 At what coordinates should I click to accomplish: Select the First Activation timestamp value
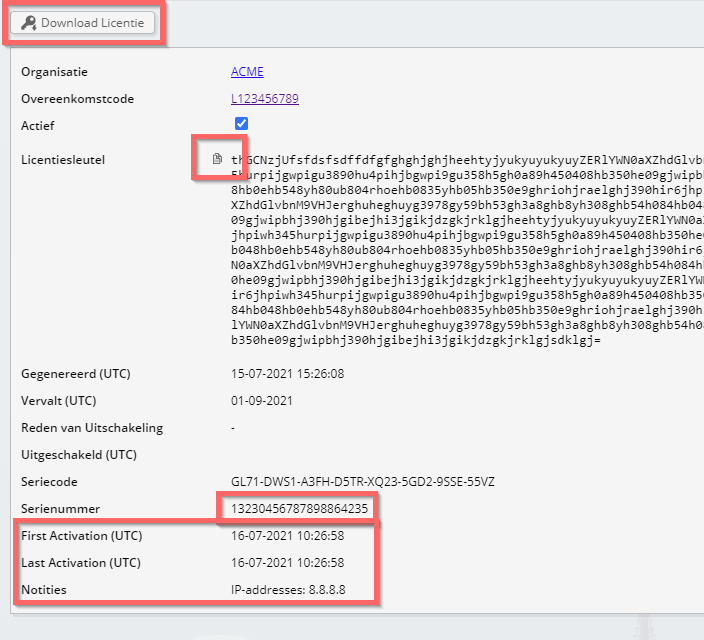click(287, 536)
